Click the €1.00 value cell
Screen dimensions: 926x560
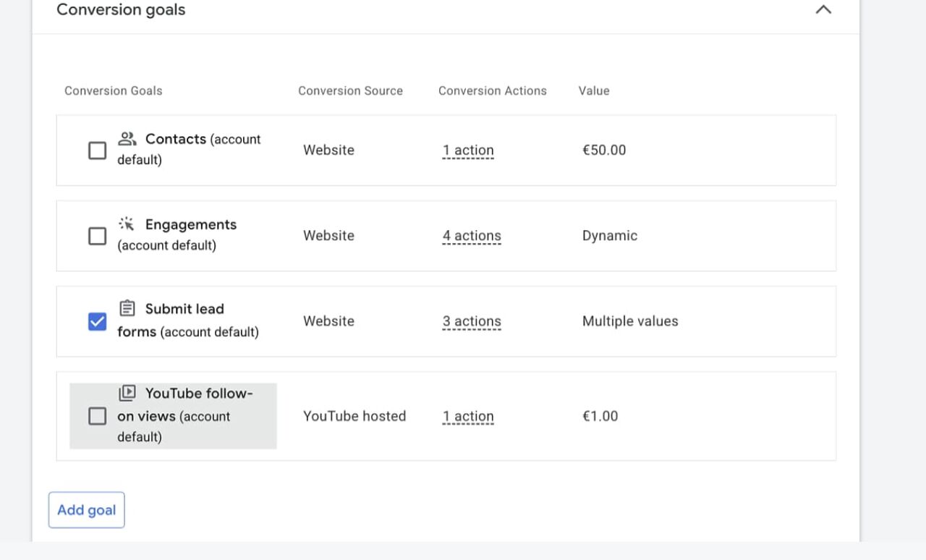(600, 416)
